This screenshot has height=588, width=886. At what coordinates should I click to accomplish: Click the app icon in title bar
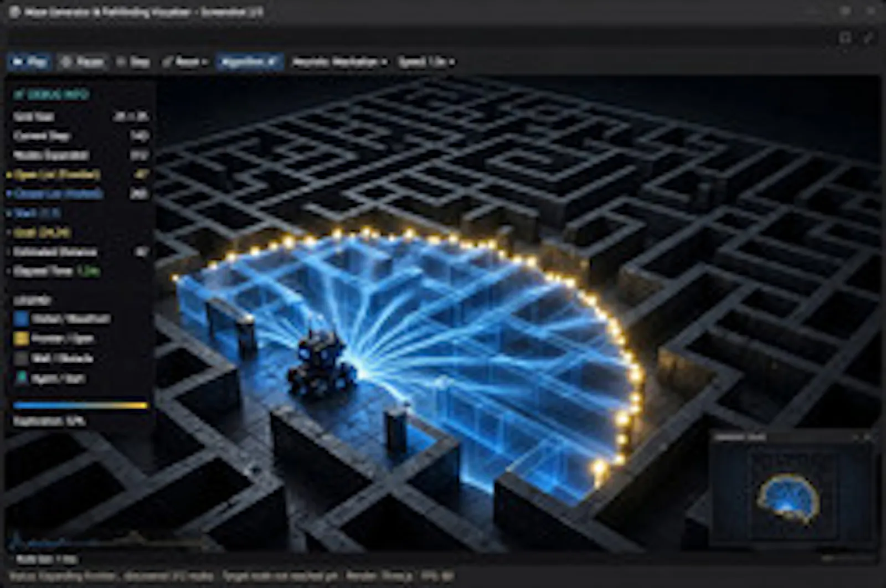pyautogui.click(x=14, y=12)
